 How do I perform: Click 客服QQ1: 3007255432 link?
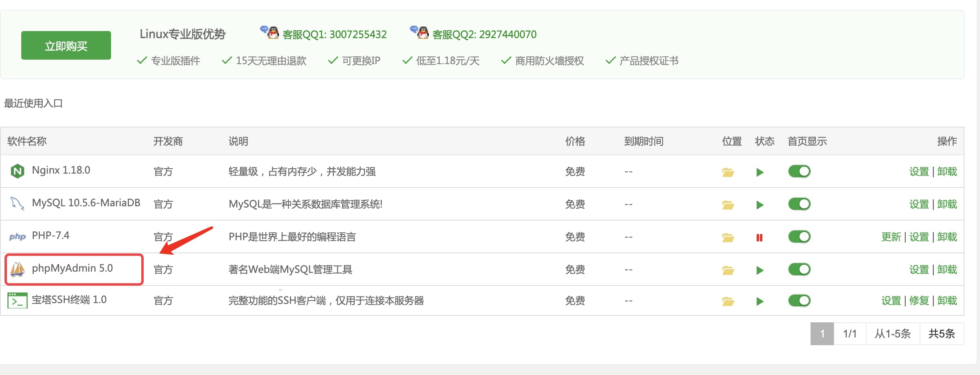point(334,34)
